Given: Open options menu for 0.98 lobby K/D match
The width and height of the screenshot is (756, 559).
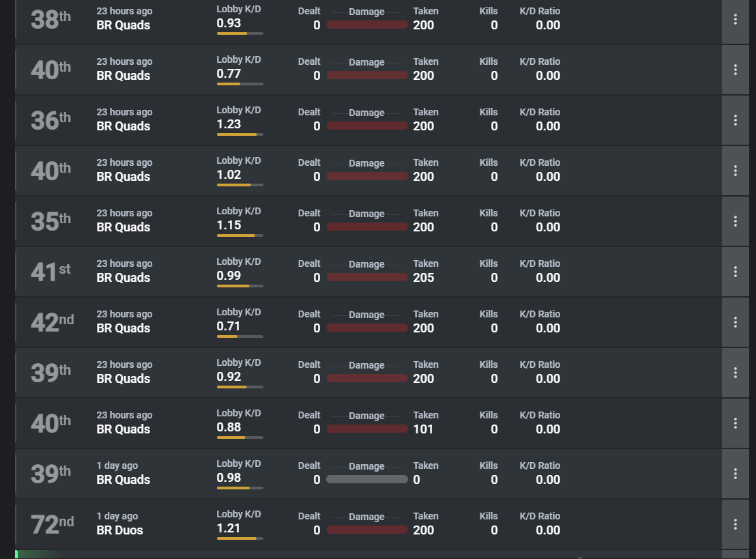Looking at the screenshot, I should [x=735, y=474].
